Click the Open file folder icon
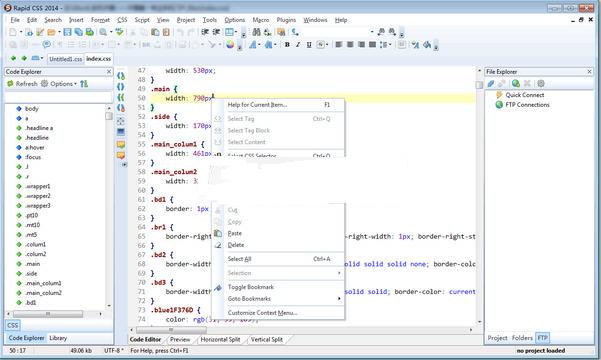 click(x=51, y=33)
